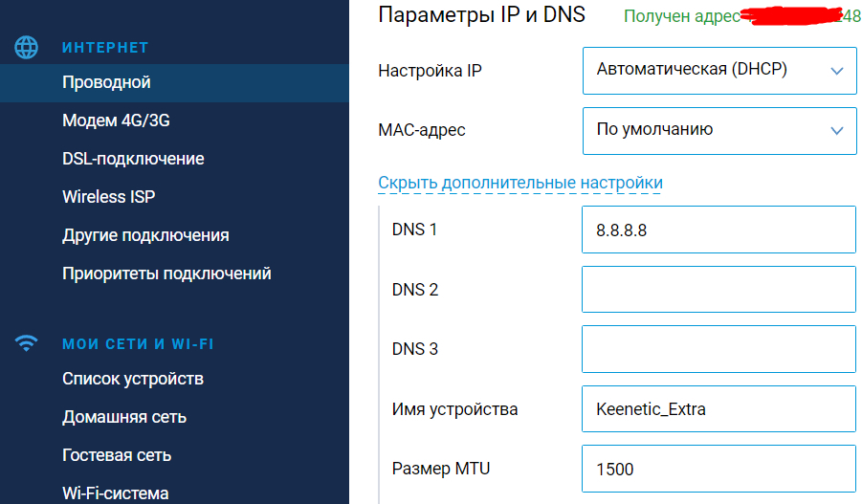Expand the MAC-адрес dropdown
Image resolution: width=862 pixels, height=504 pixels.
pos(718,130)
